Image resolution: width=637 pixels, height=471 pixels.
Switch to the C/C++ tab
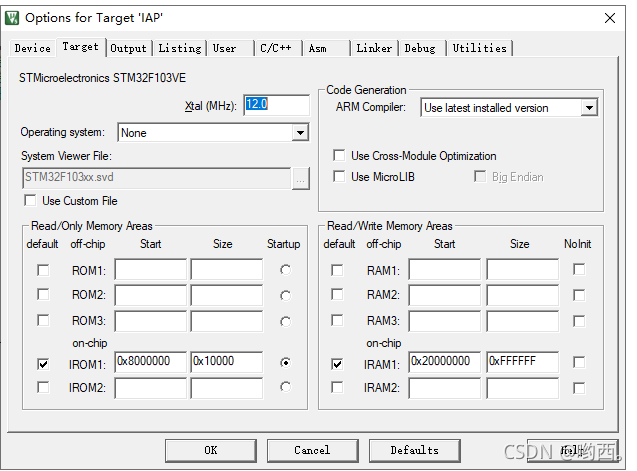tap(276, 48)
